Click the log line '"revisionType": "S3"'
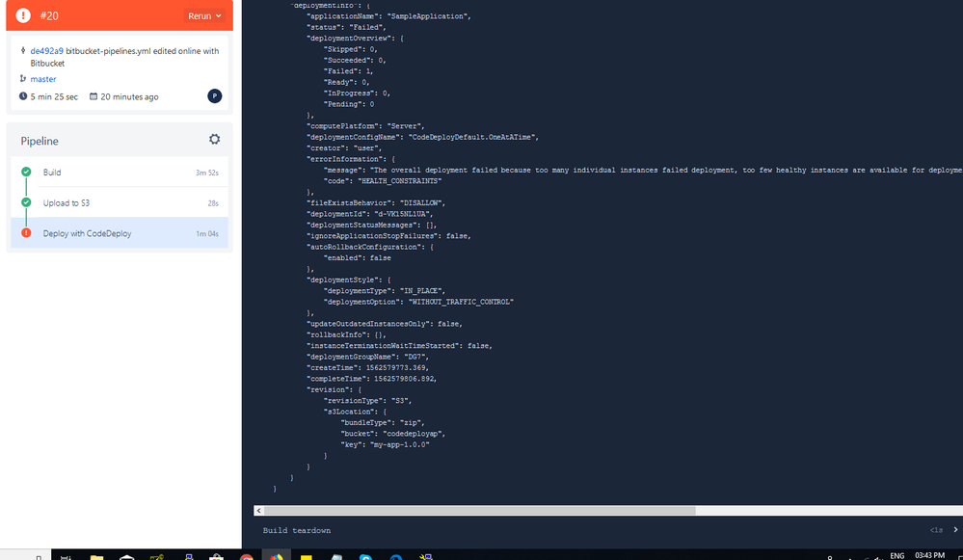The height and width of the screenshot is (560, 963). click(368, 400)
